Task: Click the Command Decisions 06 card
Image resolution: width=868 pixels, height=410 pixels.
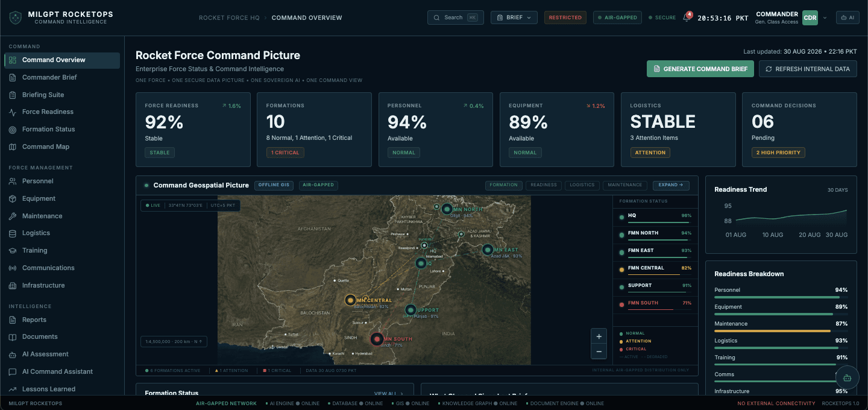Action: point(799,130)
